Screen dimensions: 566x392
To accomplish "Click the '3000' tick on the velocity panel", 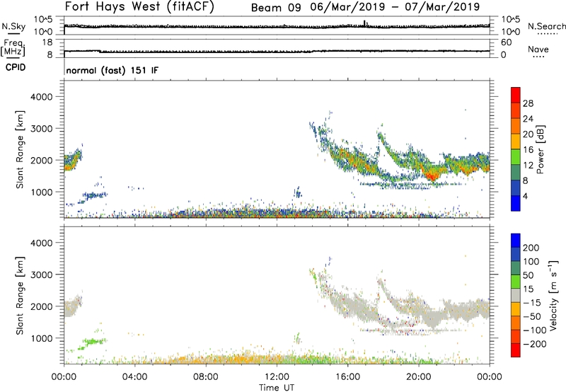I will (42, 275).
